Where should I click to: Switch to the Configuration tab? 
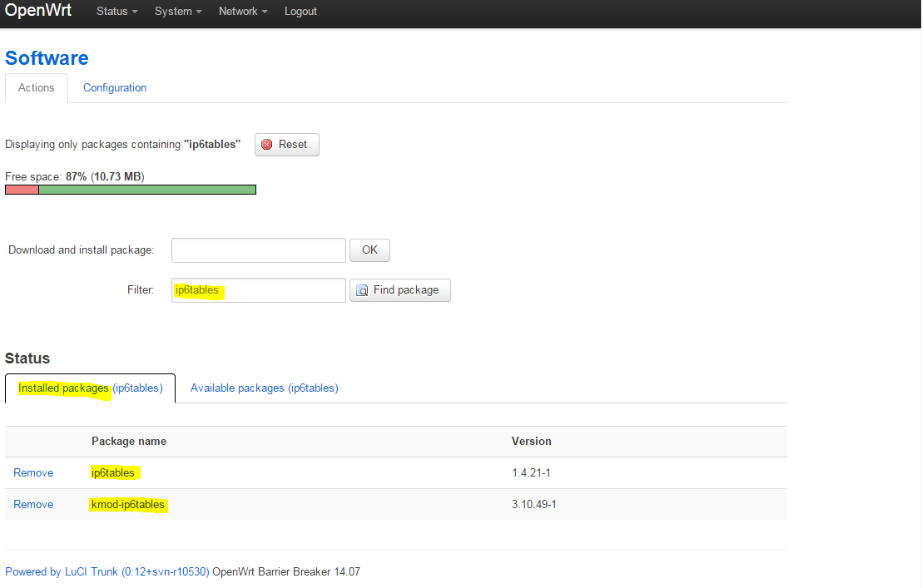(x=115, y=88)
